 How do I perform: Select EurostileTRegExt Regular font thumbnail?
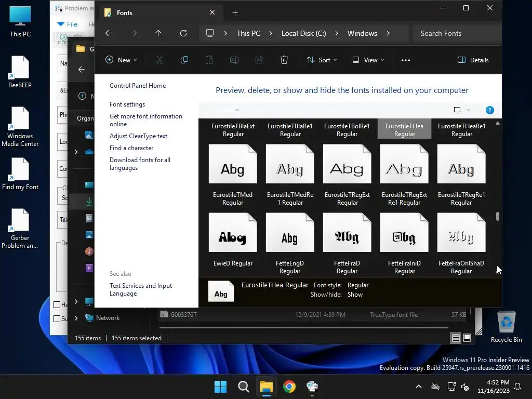[347, 164]
